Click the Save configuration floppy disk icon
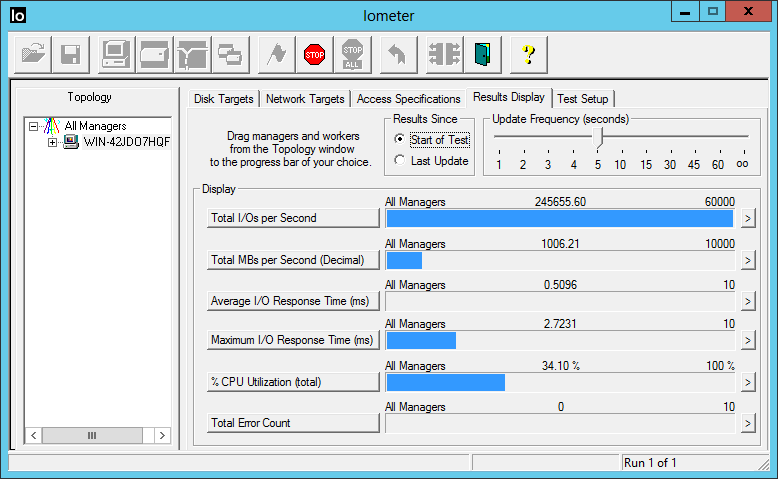778x479 pixels. (x=71, y=54)
